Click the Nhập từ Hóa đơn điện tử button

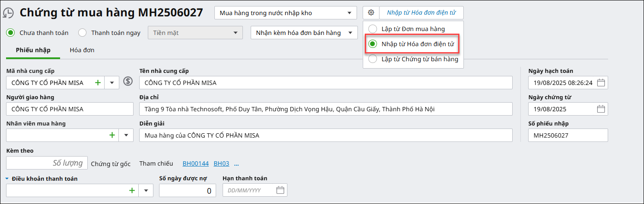[421, 13]
